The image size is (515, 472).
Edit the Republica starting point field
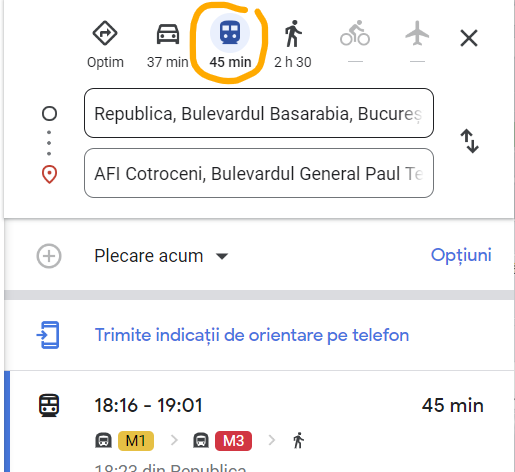click(259, 113)
